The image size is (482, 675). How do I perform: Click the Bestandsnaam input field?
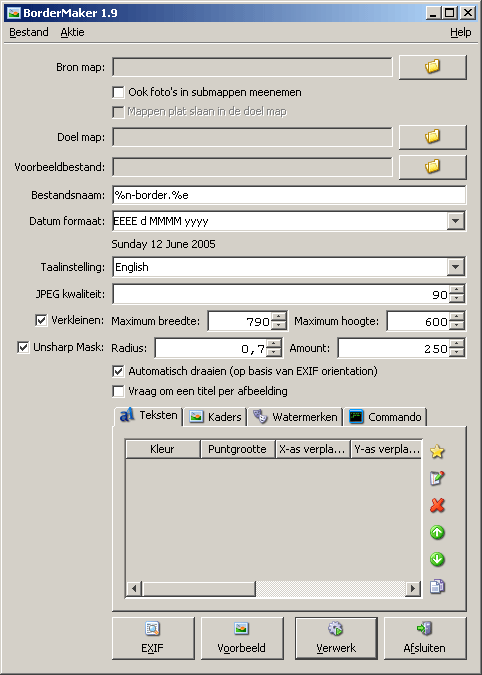point(289,195)
